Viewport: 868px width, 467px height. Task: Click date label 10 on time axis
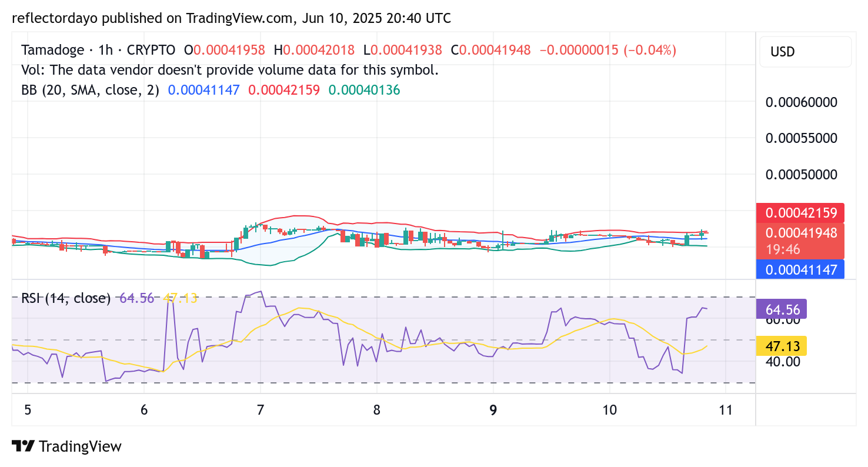pos(610,410)
